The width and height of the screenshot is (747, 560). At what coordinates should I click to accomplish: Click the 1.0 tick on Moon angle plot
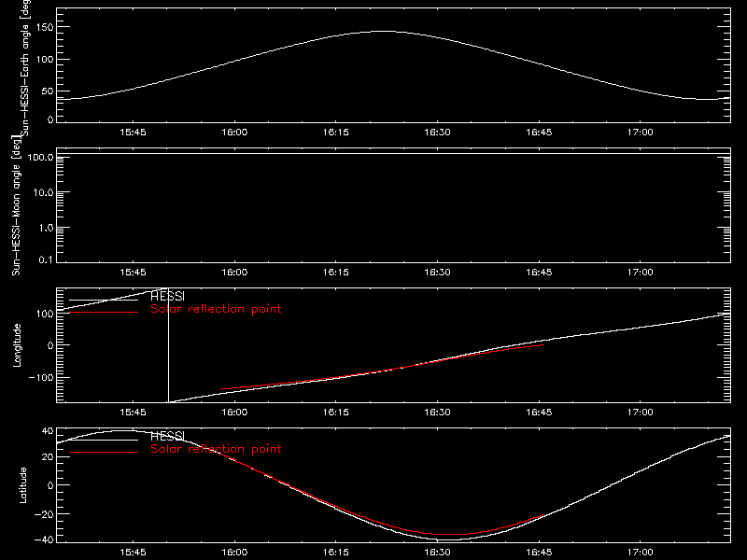(x=46, y=228)
